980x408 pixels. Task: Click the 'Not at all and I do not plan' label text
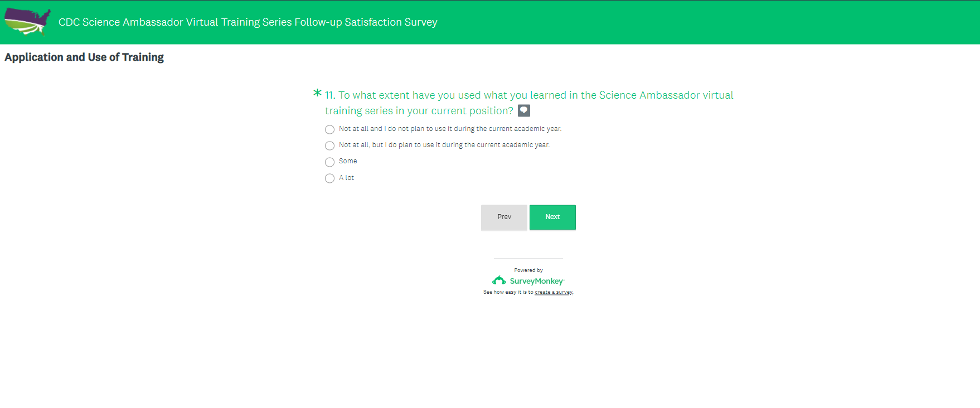(x=450, y=129)
